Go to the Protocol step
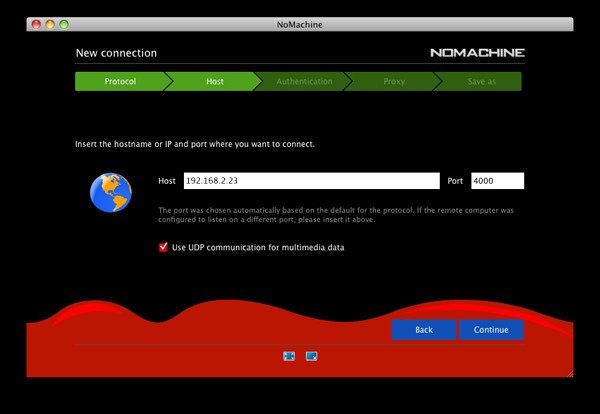This screenshot has height=414, width=600. [120, 81]
